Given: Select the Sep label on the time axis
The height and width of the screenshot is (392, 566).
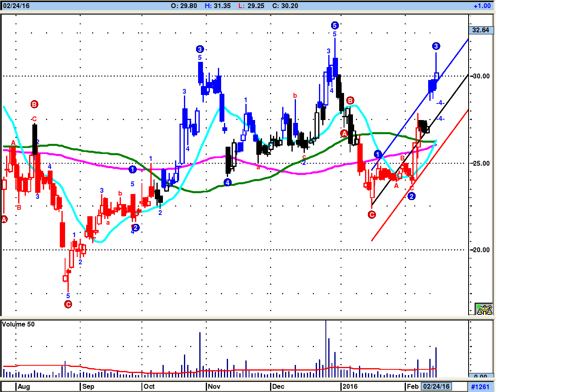Looking at the screenshot, I should pyautogui.click(x=88, y=386).
